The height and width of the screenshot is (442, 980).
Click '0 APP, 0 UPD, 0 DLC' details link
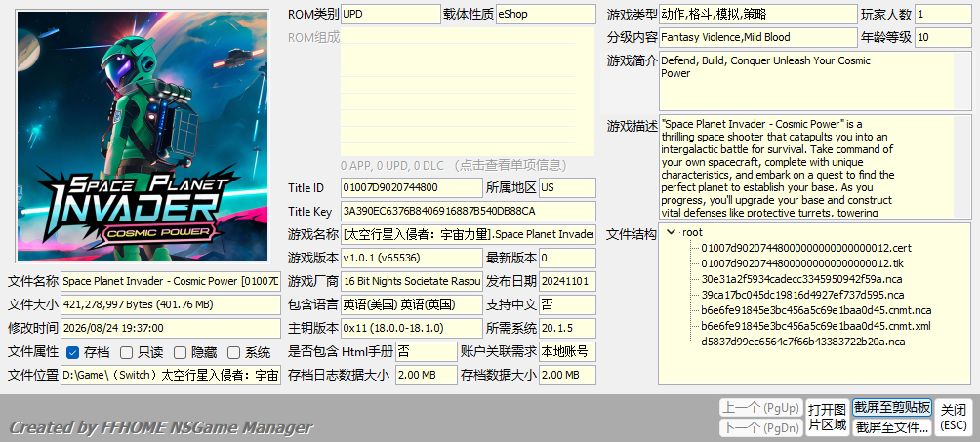tap(454, 165)
